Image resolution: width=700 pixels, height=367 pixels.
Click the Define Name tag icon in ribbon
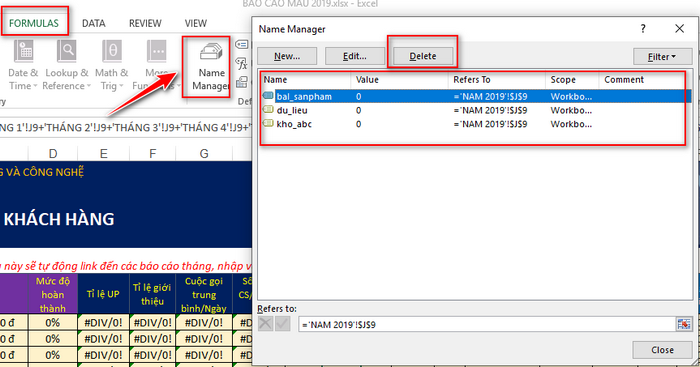point(242,45)
